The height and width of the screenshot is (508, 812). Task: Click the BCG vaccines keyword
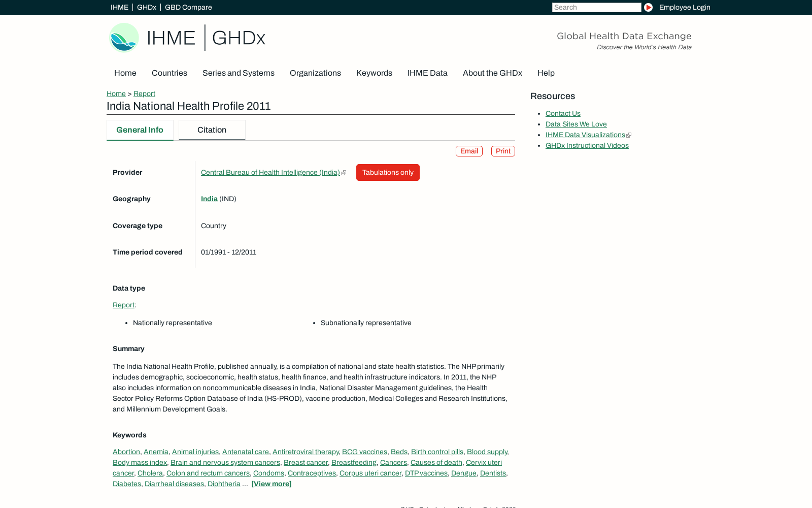(x=364, y=452)
